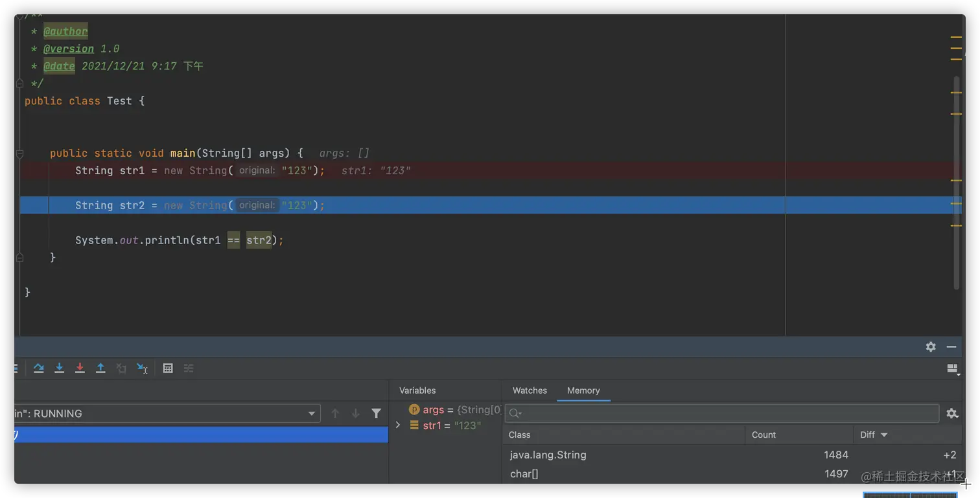Click the search magnifier in Memory filter
Image resolution: width=980 pixels, height=498 pixels.
515,413
